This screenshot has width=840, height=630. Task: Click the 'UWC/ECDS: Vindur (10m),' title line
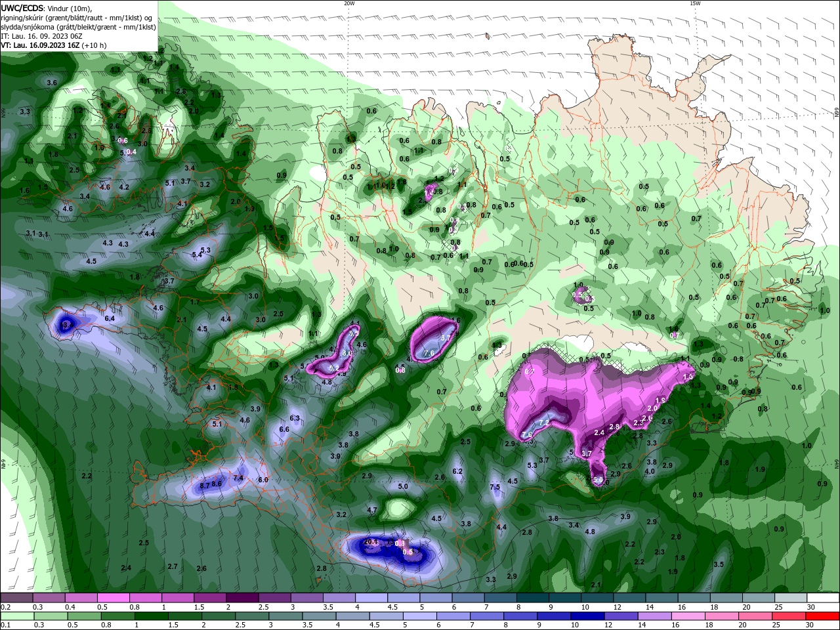47,8
